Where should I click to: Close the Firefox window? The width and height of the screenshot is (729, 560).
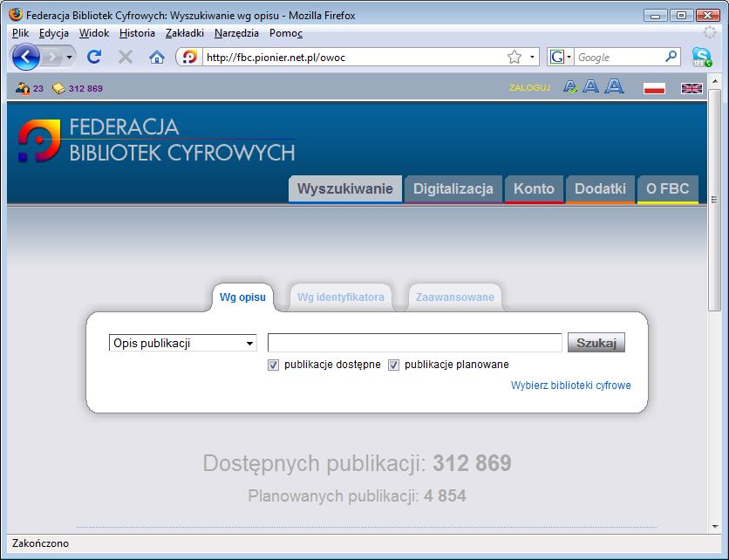pyautogui.click(x=708, y=16)
